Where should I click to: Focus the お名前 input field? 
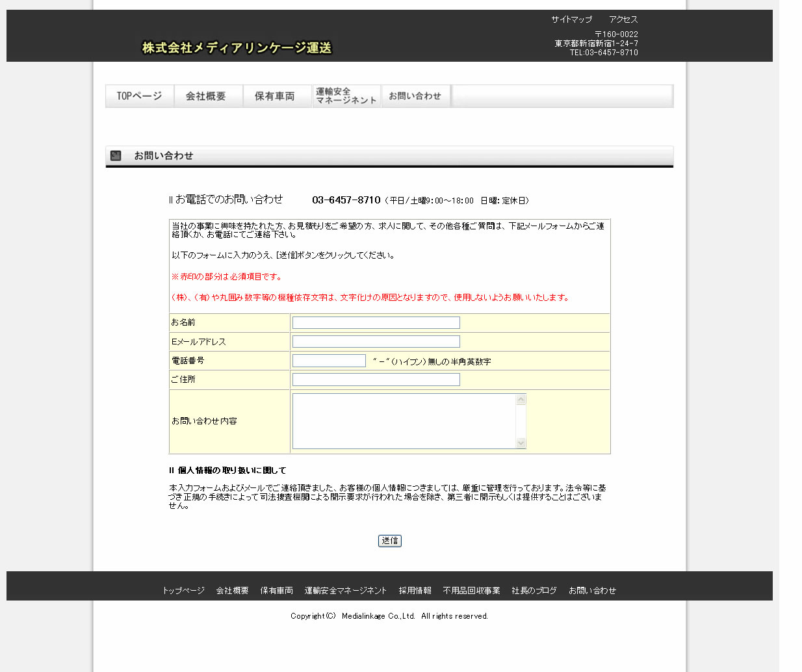(x=376, y=323)
